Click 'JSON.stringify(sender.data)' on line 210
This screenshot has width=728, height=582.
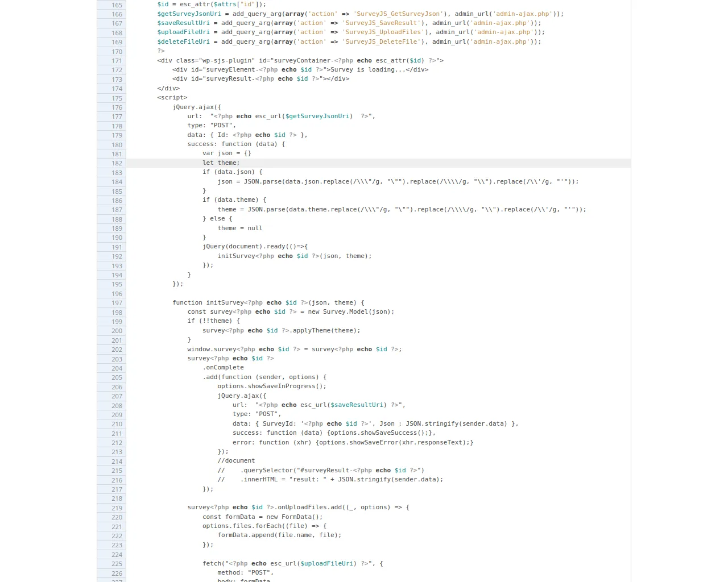[457, 424]
